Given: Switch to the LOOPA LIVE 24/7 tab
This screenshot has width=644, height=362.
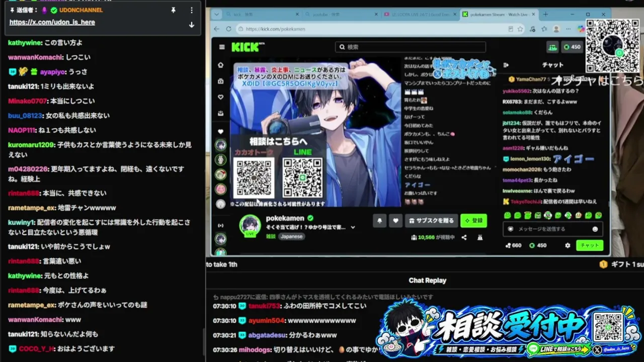Looking at the screenshot, I should click(421, 15).
